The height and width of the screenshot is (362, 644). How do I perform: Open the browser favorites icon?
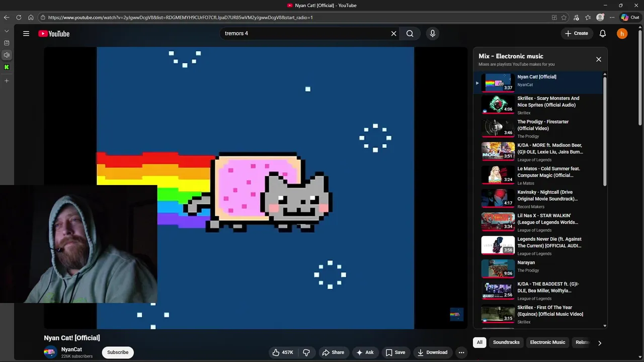[588, 17]
